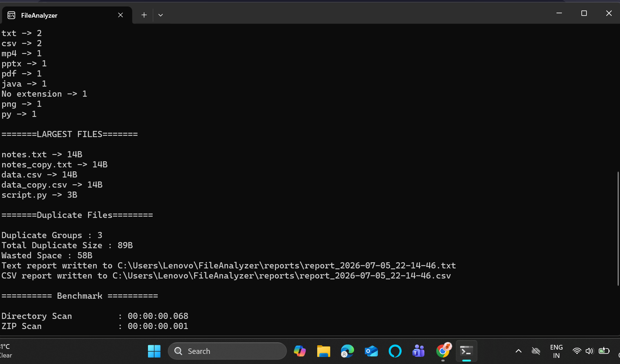620x364 pixels.
Task: Open Outlook from the taskbar
Action: pyautogui.click(x=371, y=351)
